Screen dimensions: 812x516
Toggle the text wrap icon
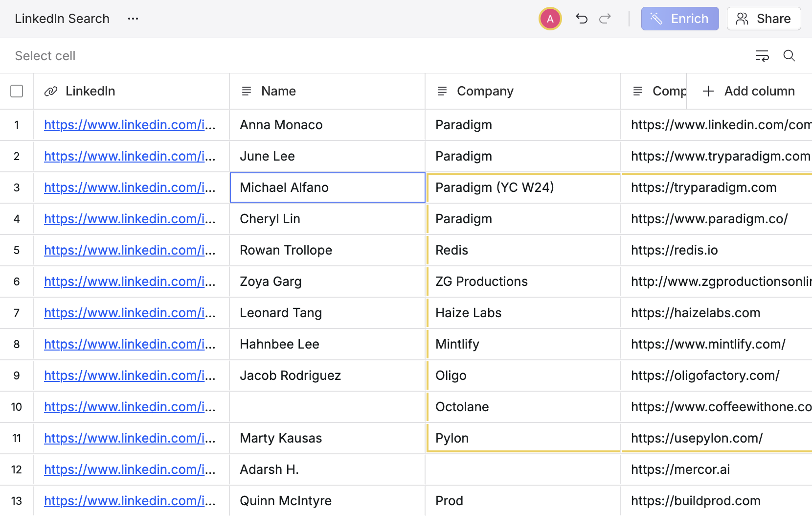click(762, 56)
